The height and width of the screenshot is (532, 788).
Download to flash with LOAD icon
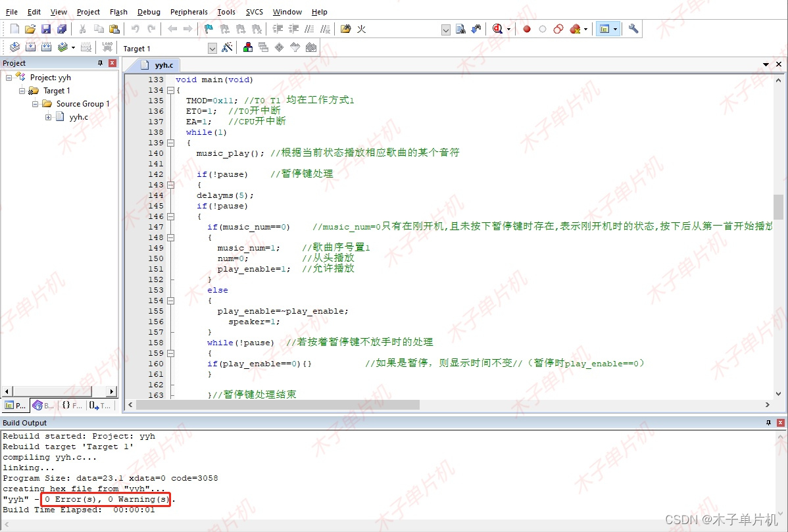107,47
